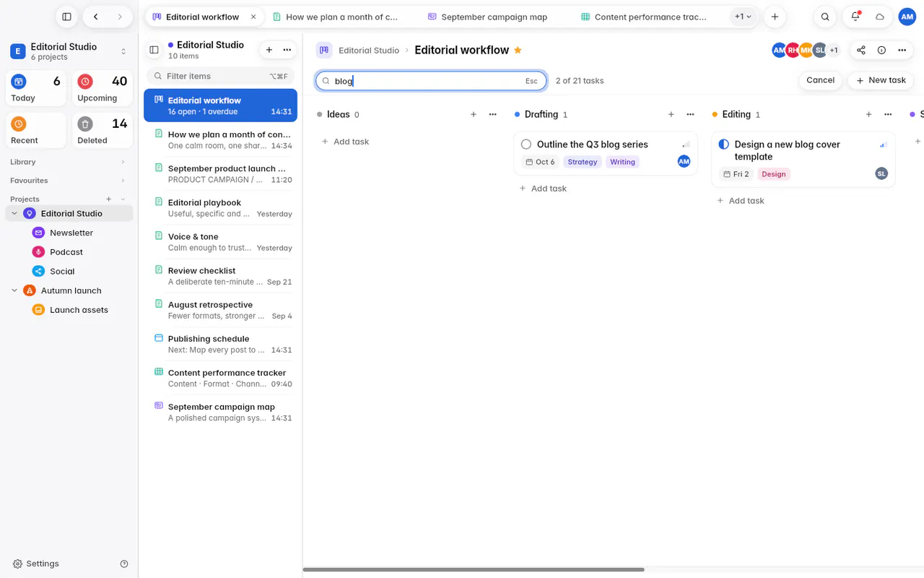Unstar the Editorial workflow favourite star
Screen dimensions: 924x578
(x=518, y=50)
